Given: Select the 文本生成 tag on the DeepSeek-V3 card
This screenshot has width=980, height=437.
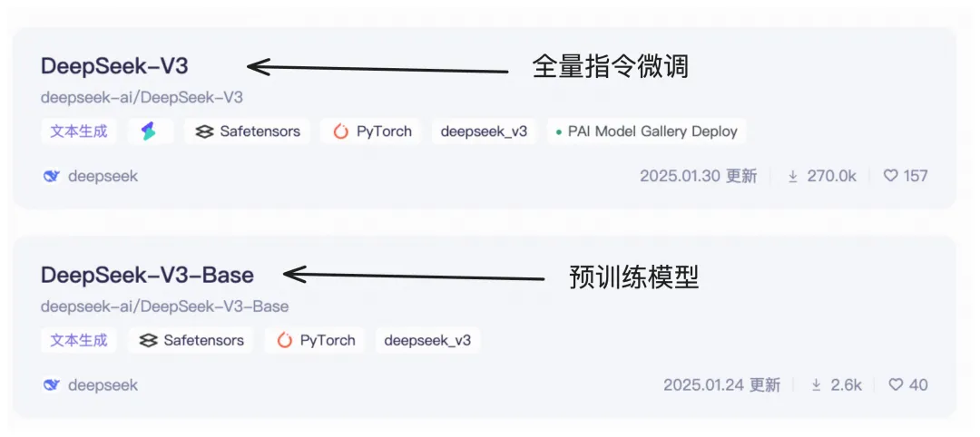Looking at the screenshot, I should pyautogui.click(x=79, y=131).
